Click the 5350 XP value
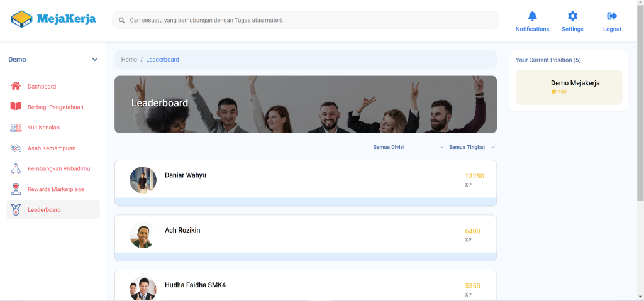Viewport: 644px width, 301px height. point(472,286)
